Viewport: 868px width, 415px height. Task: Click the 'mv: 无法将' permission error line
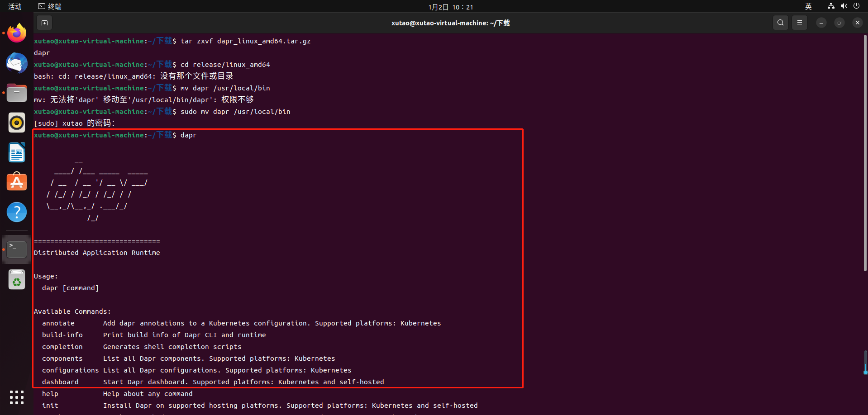[144, 100]
